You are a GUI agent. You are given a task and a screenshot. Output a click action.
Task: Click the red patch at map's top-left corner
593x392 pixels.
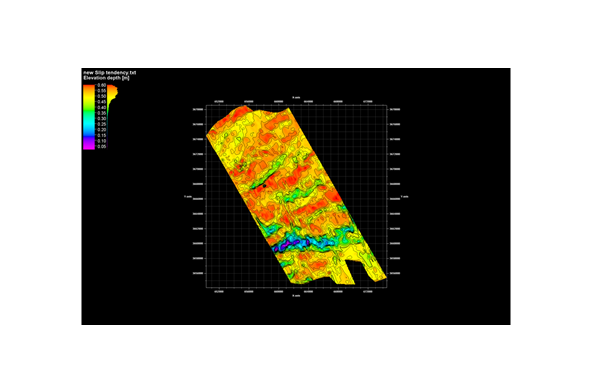(x=238, y=112)
